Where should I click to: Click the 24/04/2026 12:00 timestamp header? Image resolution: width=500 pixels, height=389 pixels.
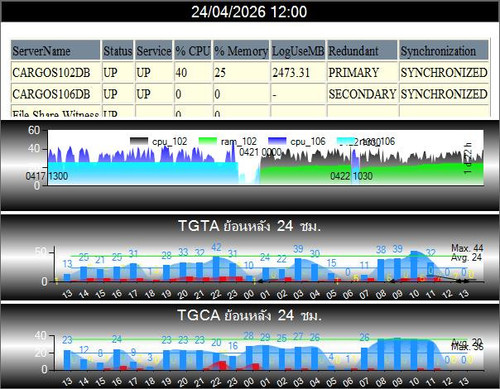point(249,12)
